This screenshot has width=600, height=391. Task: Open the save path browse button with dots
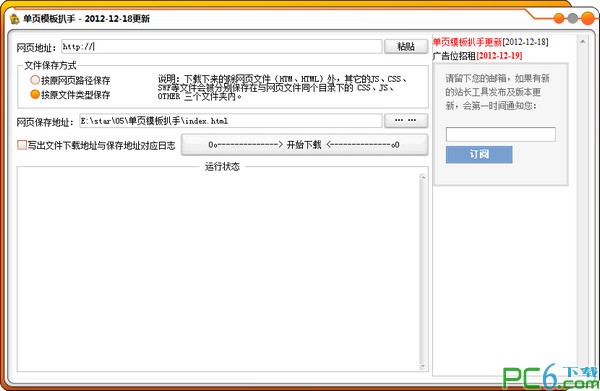406,121
